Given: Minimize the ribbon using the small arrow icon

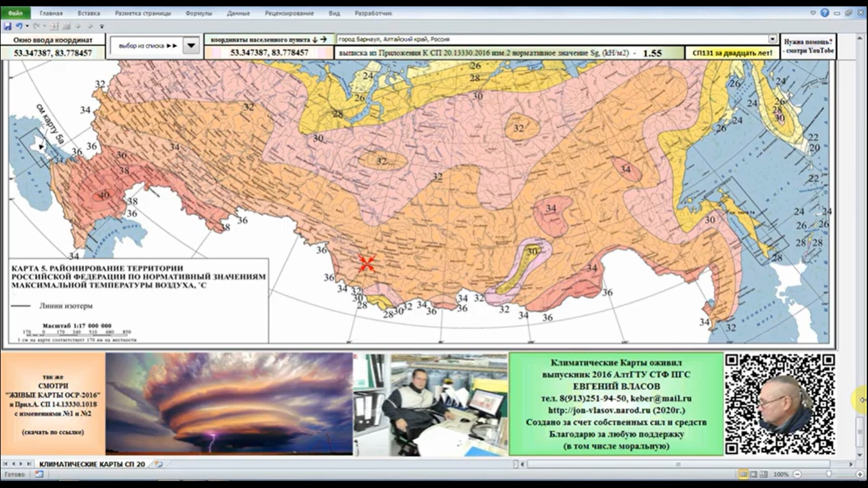Looking at the screenshot, I should (x=813, y=13).
